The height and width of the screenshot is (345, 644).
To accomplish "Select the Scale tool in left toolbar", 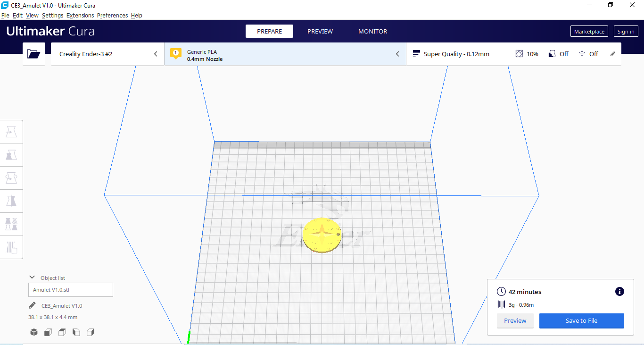I will pyautogui.click(x=11, y=155).
